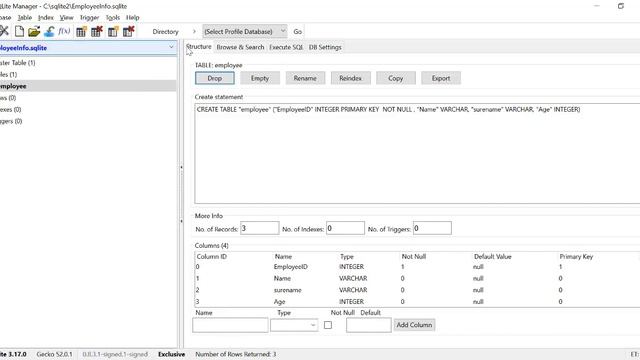Click the No. of Indexes field
The height and width of the screenshot is (360, 640).
point(345,228)
